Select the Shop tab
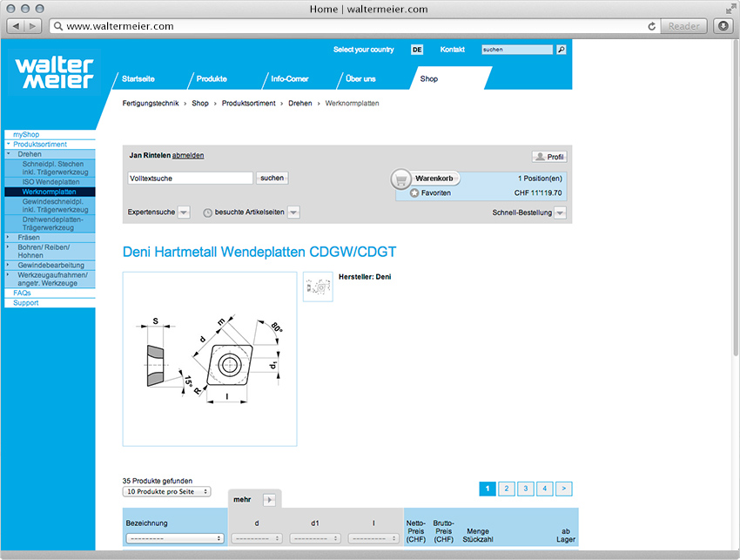Viewport: 740px width, 560px height. pos(429,79)
